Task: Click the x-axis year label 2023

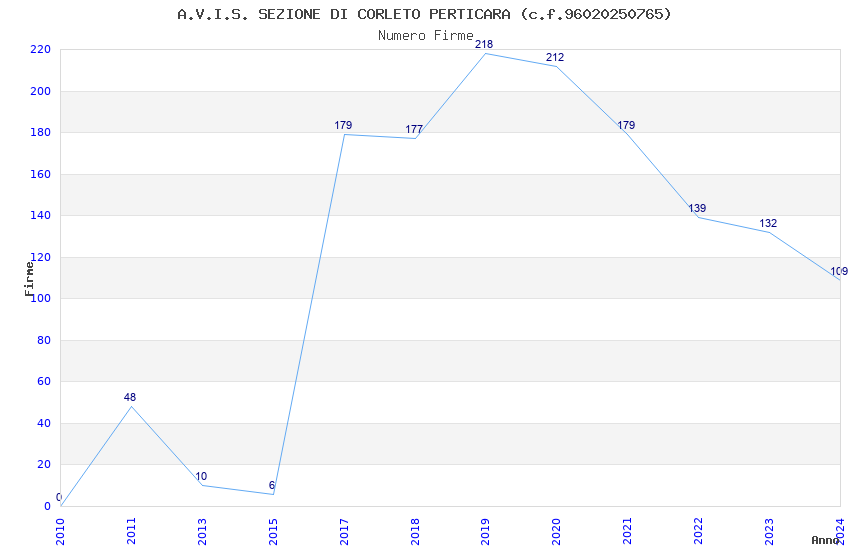Action: (x=770, y=532)
